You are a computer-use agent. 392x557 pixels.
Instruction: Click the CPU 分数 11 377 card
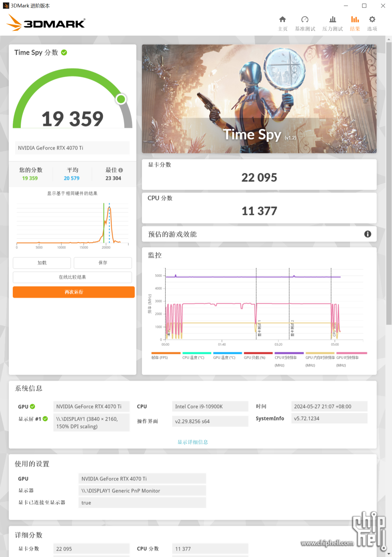pyautogui.click(x=259, y=208)
